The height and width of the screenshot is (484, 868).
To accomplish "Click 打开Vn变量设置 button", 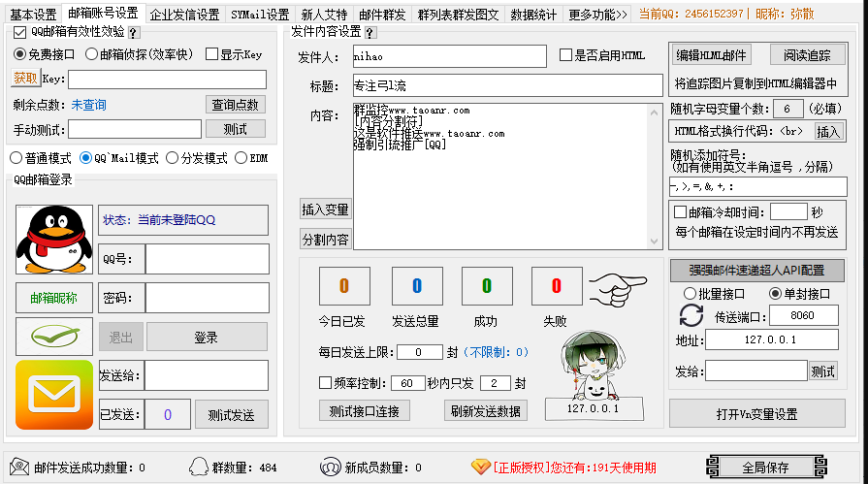I will pos(756,413).
